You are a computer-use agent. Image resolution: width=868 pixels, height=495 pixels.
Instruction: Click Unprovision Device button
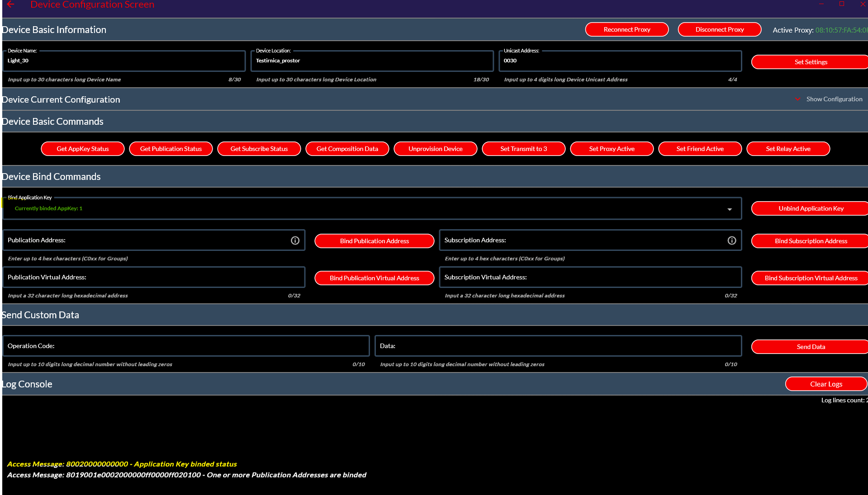click(x=435, y=149)
